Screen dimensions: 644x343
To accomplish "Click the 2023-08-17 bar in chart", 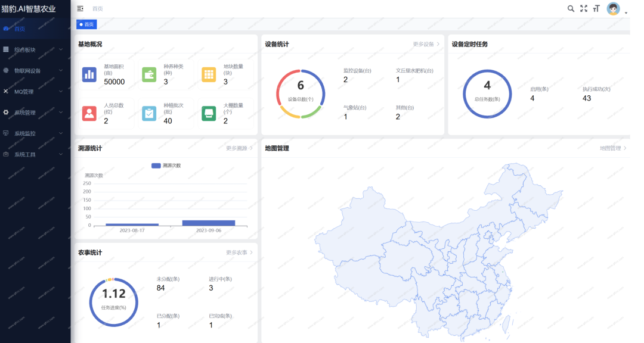I will coord(132,224).
